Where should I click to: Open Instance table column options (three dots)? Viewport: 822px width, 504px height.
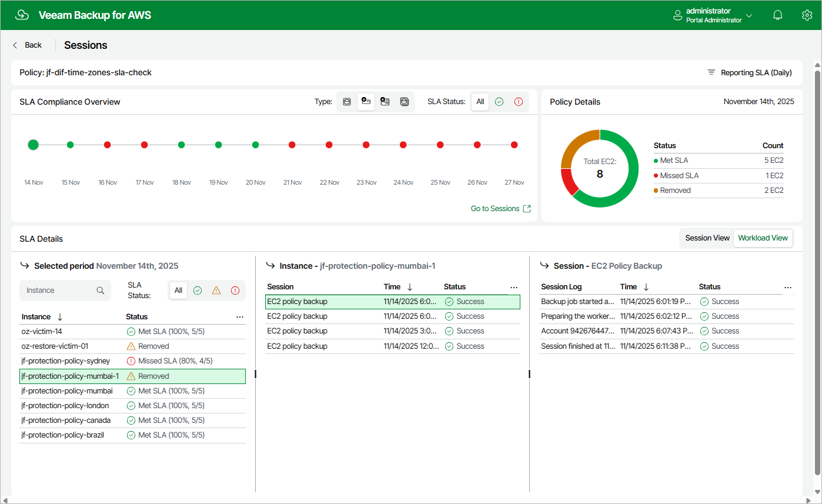[x=239, y=317]
